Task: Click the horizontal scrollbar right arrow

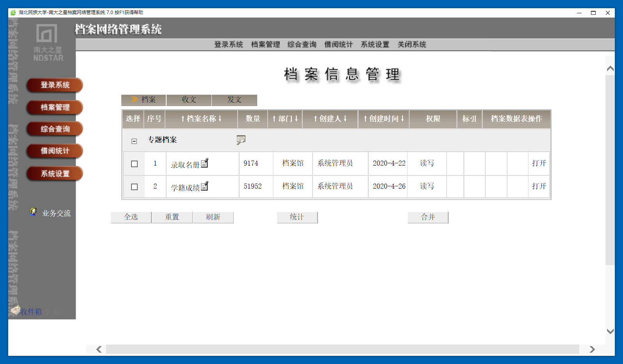Action: point(592,349)
